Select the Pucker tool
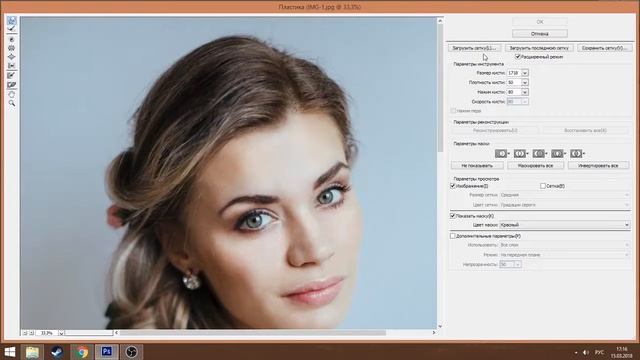 coord(11,48)
